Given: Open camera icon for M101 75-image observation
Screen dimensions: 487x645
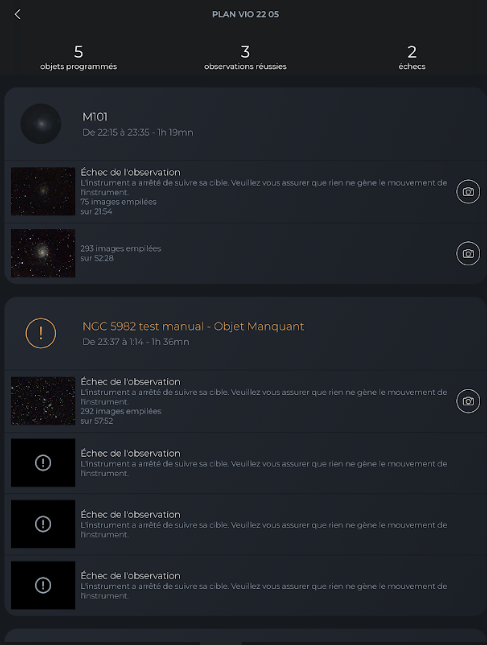Looking at the screenshot, I should [x=468, y=192].
